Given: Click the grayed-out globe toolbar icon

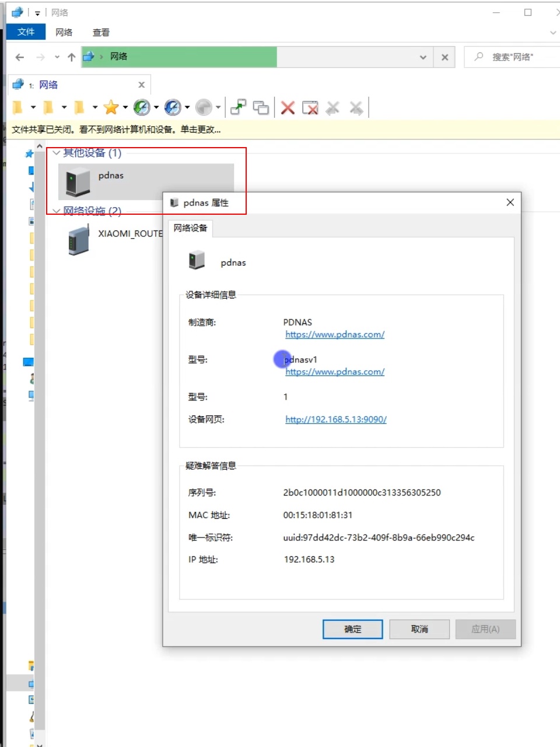Looking at the screenshot, I should point(204,107).
